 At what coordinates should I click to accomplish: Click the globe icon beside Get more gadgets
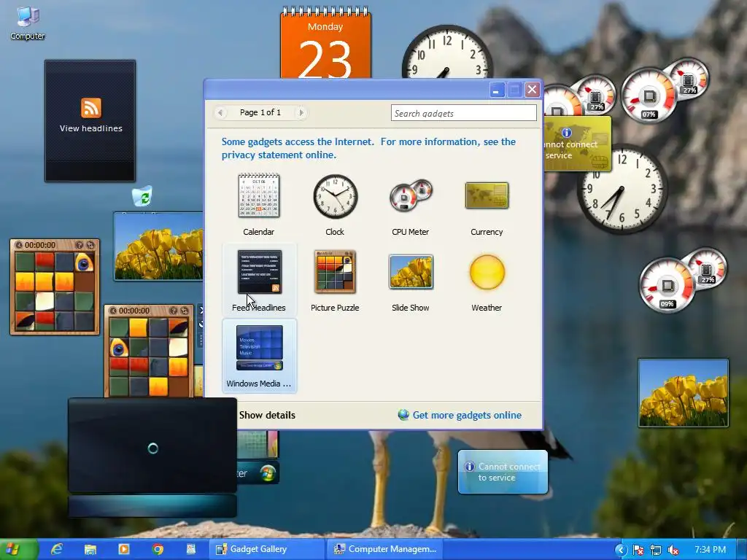click(x=403, y=415)
